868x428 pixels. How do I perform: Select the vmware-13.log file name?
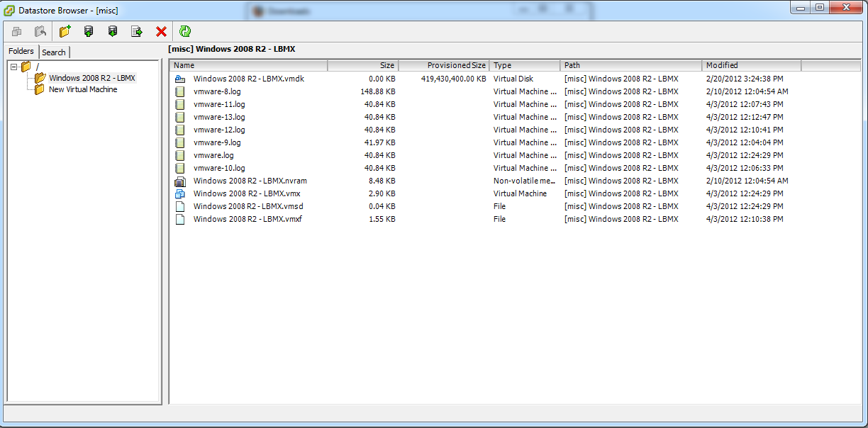[219, 117]
